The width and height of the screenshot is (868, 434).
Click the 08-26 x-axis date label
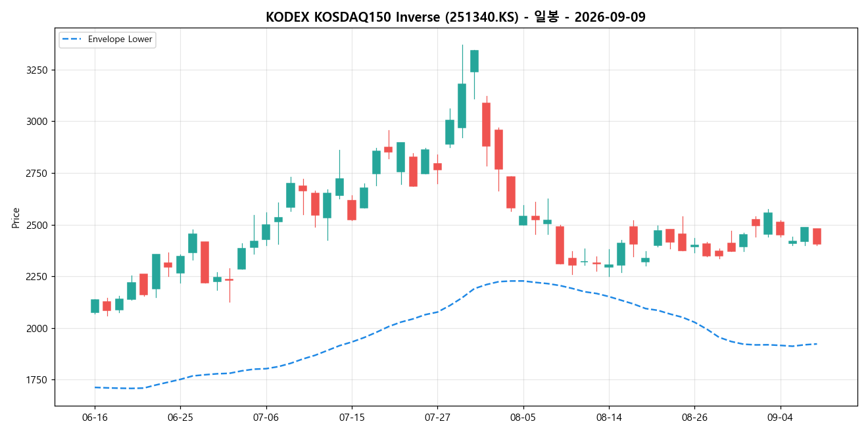pyautogui.click(x=694, y=418)
